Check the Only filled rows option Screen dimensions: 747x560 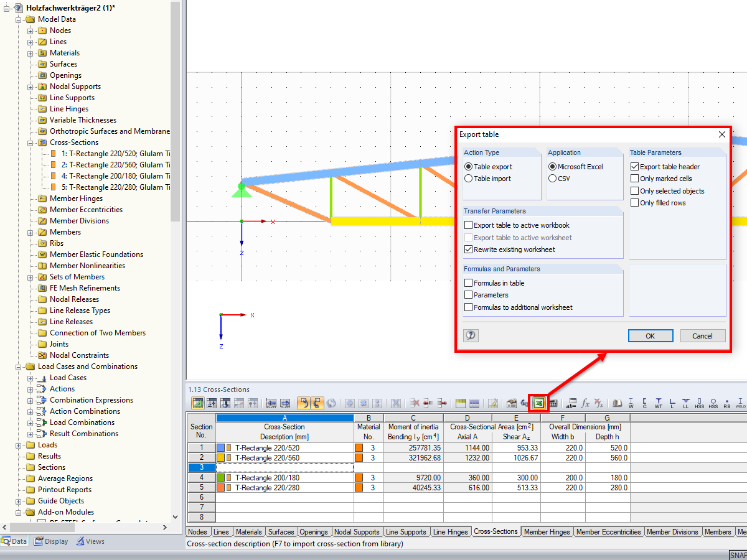point(635,202)
